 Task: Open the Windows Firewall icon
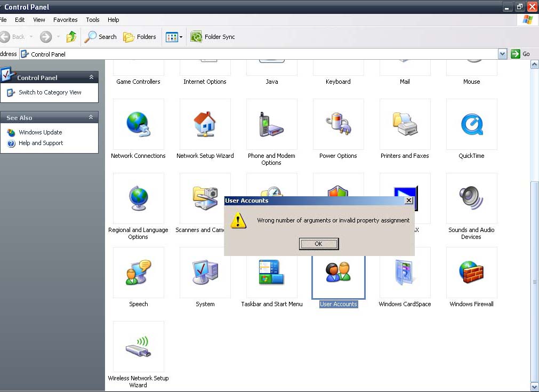point(471,273)
